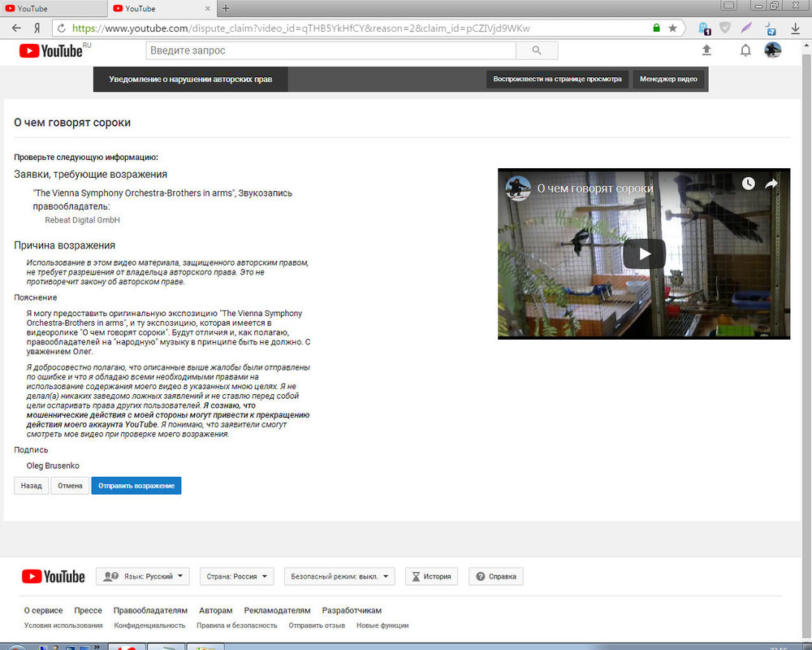Click into the «Введите запрос» search field
The image size is (812, 650).
331,50
